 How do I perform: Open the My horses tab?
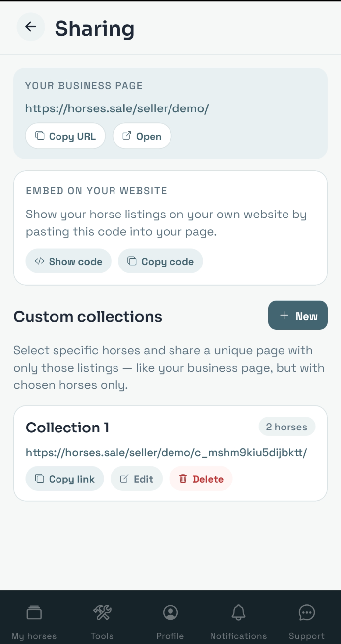click(34, 622)
